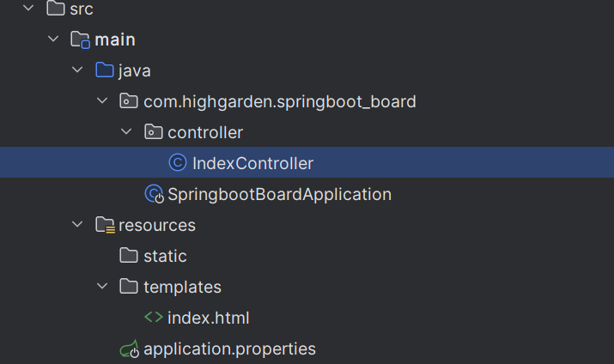Collapse the com.highgarden.springboot_board package
Viewport: 614px width, 364px height.
click(102, 100)
